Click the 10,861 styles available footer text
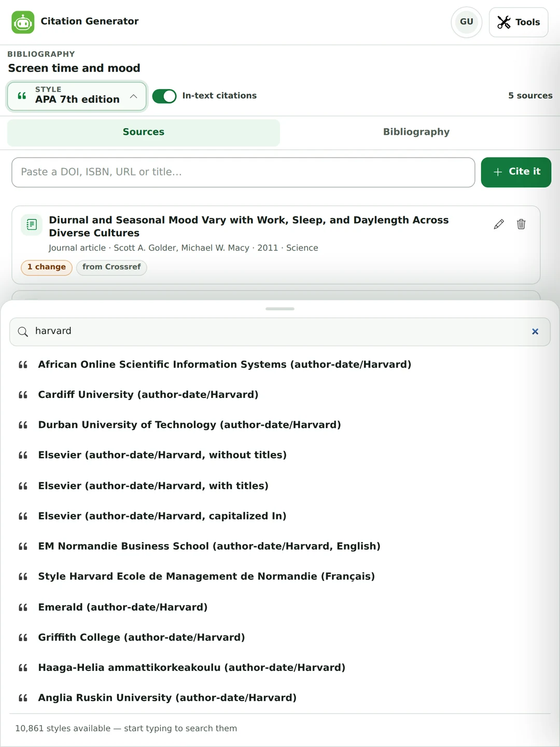Image resolution: width=560 pixels, height=747 pixels. coord(126,728)
